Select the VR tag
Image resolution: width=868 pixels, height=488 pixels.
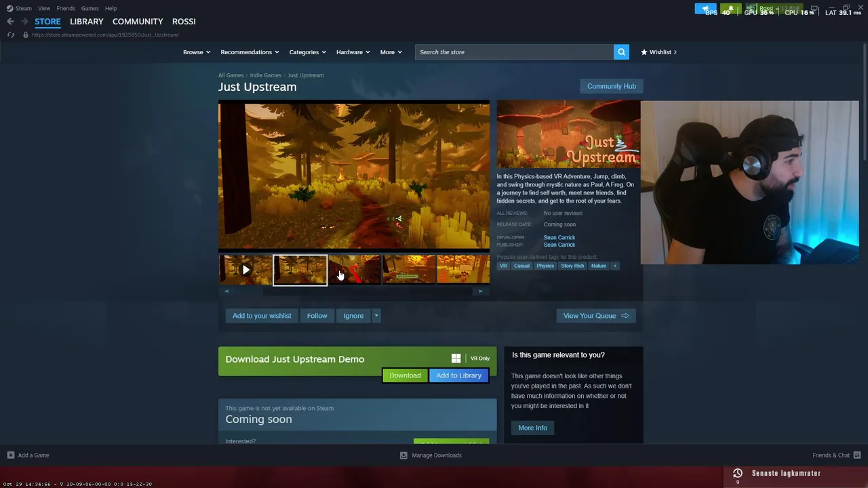(503, 266)
